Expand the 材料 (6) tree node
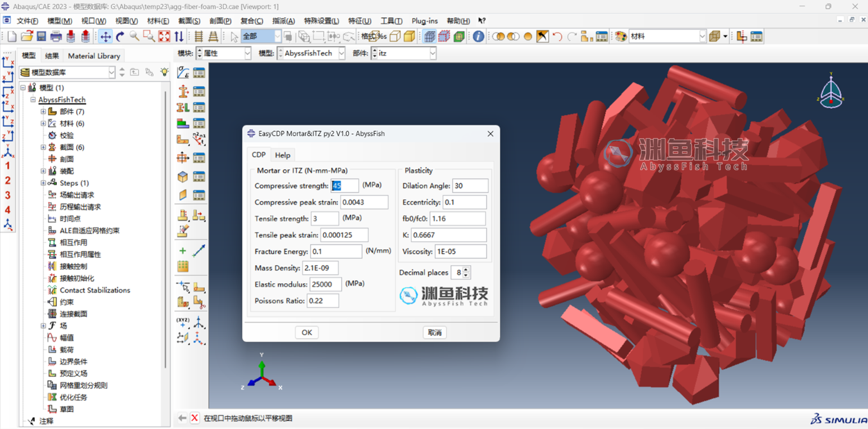This screenshot has height=429, width=868. coord(43,123)
